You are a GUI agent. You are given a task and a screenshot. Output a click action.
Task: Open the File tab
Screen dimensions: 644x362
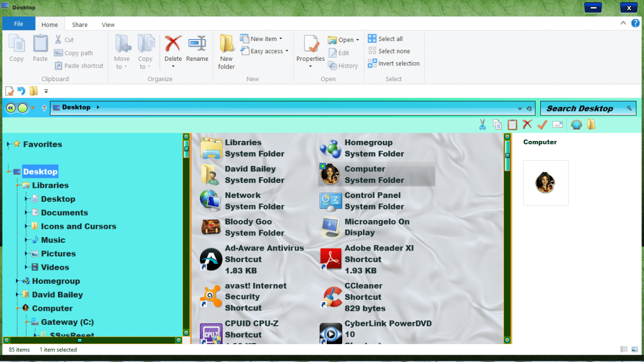pos(19,24)
